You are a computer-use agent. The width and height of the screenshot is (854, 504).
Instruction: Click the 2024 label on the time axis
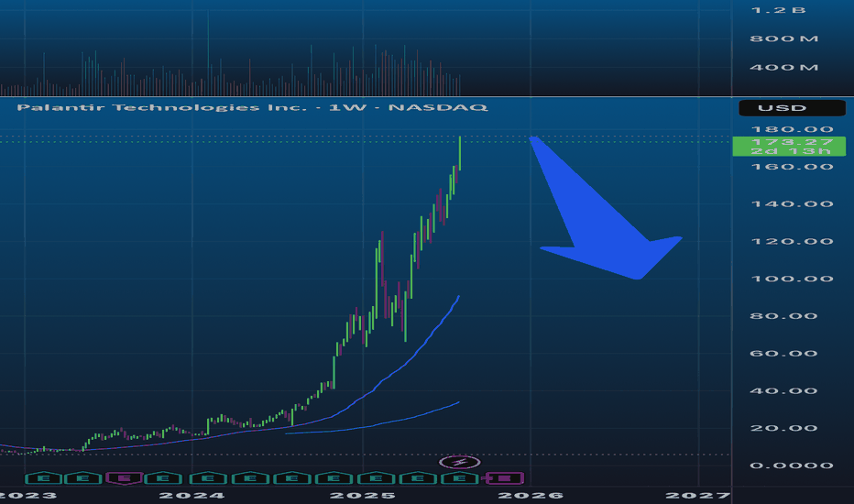coord(192,495)
